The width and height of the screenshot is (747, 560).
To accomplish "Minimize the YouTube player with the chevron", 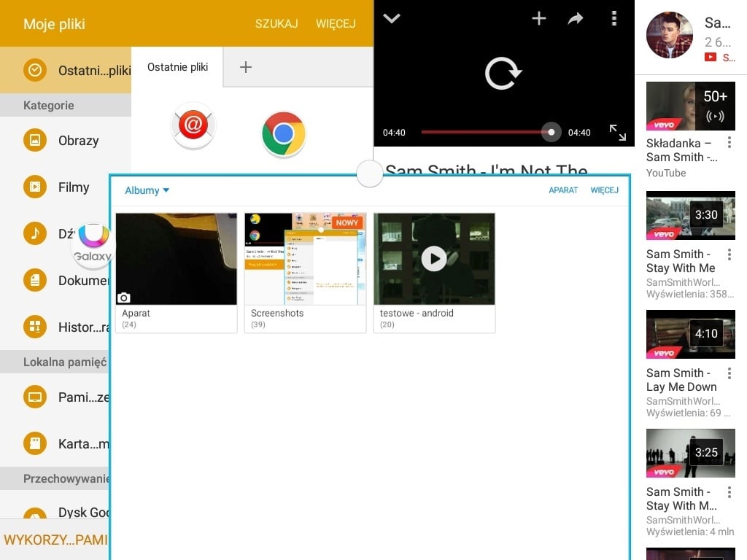I will click(x=392, y=18).
